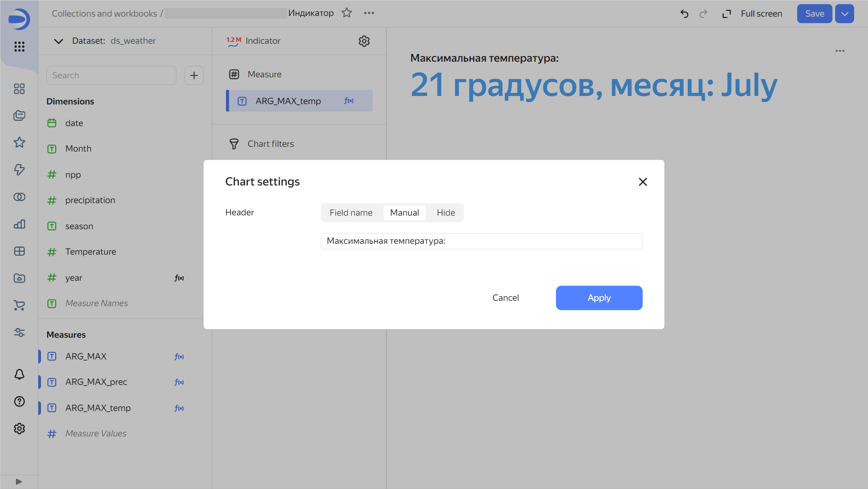Open the Measure Names dimension

tap(96, 303)
